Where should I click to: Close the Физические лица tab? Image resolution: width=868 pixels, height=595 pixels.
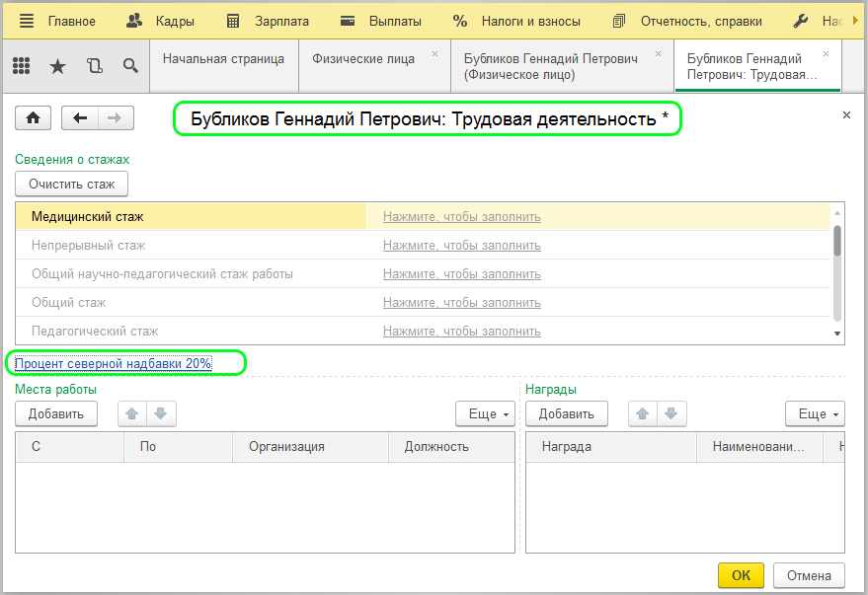[x=434, y=53]
